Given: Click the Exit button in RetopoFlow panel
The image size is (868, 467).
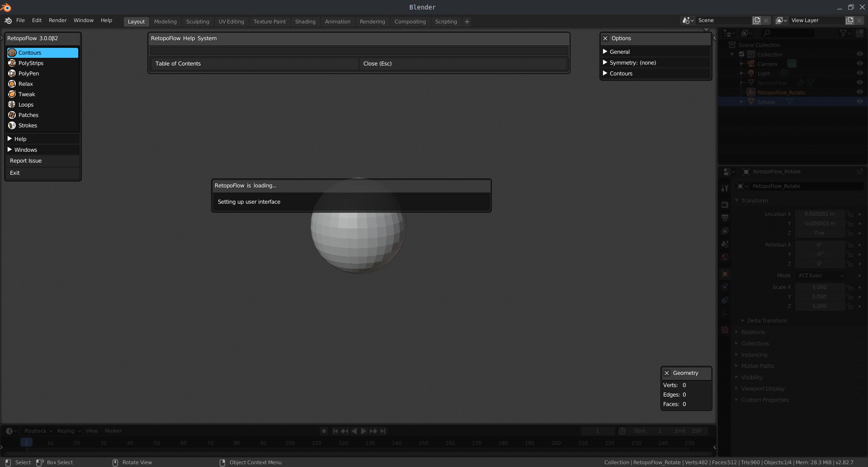Looking at the screenshot, I should pos(42,173).
